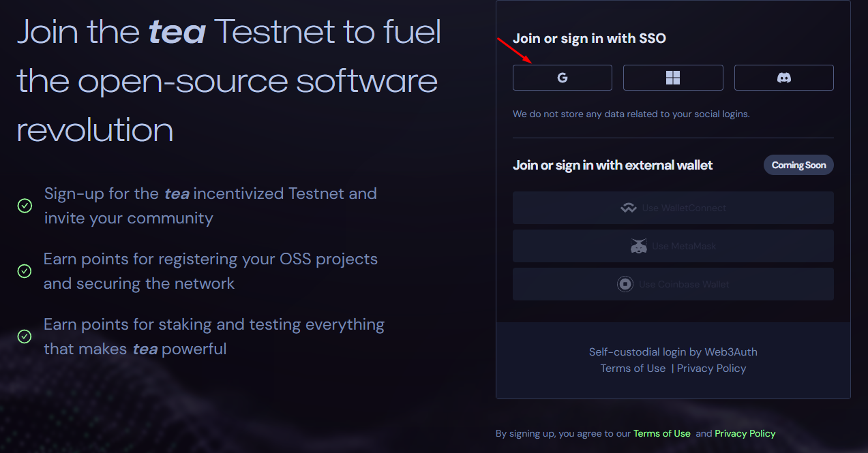The image size is (868, 453).
Task: Open the green Terms of Use link
Action: [661, 433]
